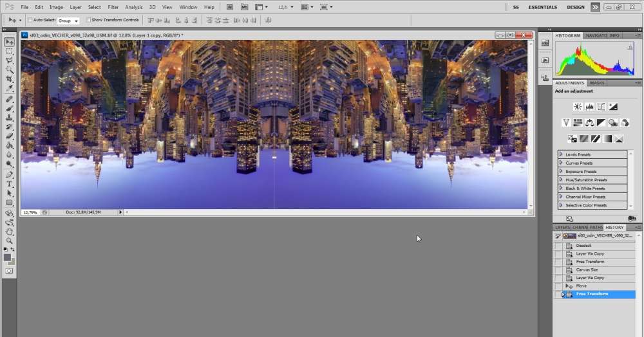Switch to the Essentials workspace
644x337 pixels.
[543, 7]
